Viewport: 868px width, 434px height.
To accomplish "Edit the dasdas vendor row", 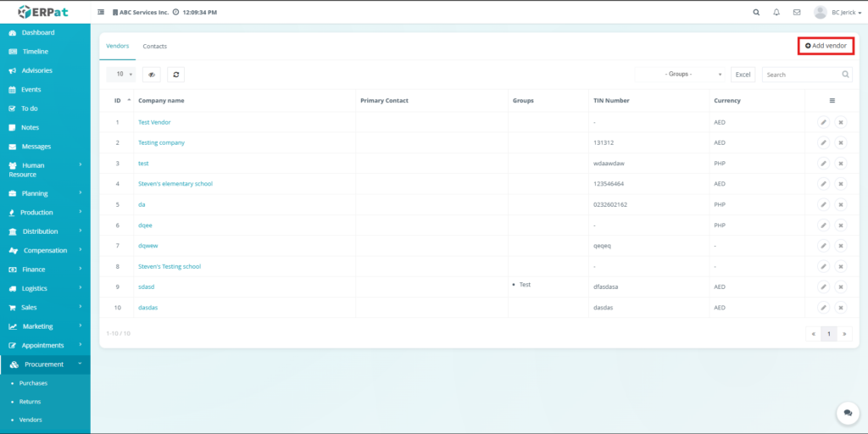I will tap(824, 307).
